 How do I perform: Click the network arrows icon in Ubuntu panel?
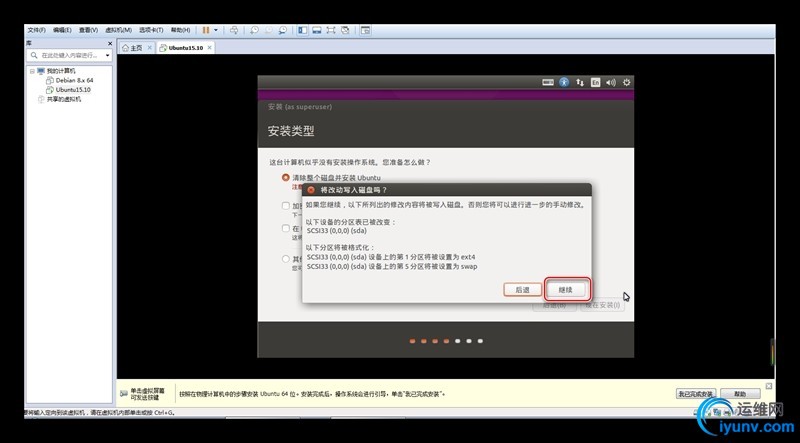[580, 82]
